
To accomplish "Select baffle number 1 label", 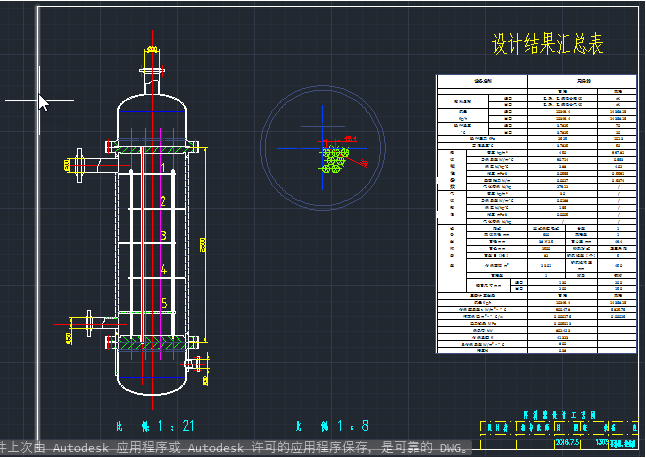I will (163, 168).
